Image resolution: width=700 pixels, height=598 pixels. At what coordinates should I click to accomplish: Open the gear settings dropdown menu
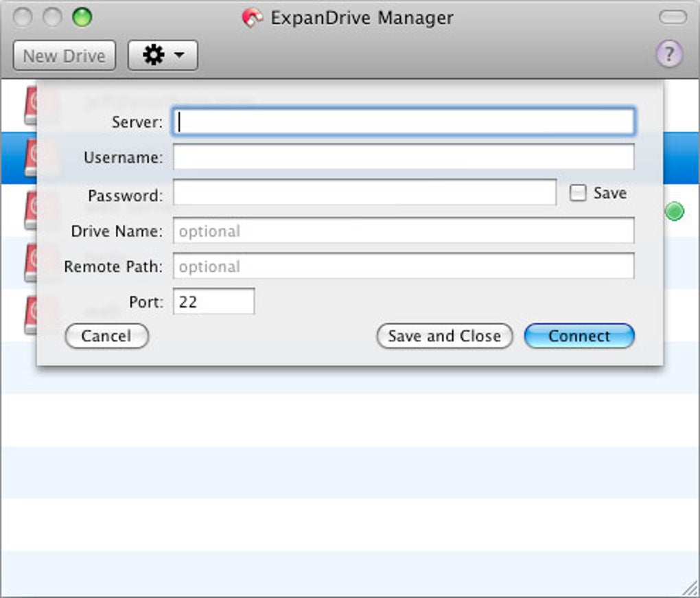163,56
